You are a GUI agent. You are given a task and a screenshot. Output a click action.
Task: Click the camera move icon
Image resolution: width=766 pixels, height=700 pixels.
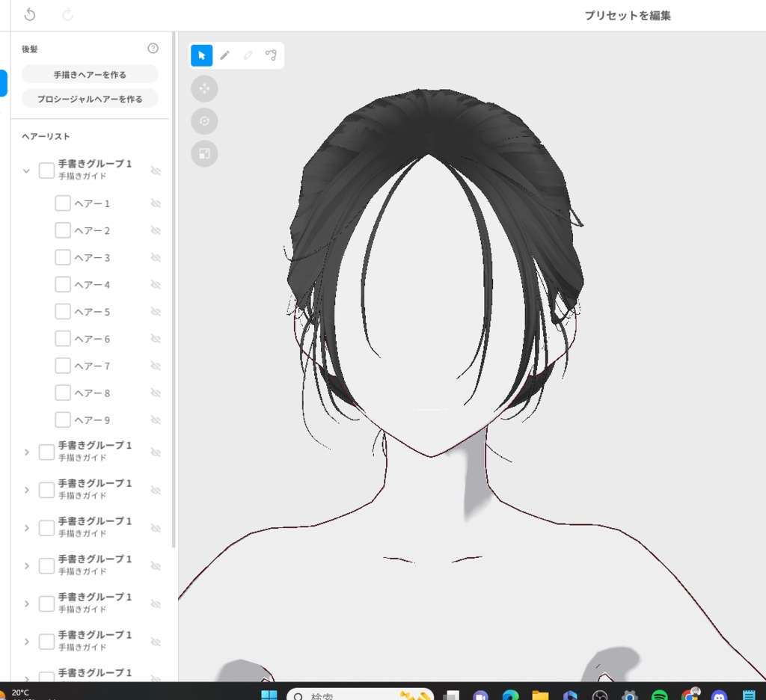pos(204,88)
